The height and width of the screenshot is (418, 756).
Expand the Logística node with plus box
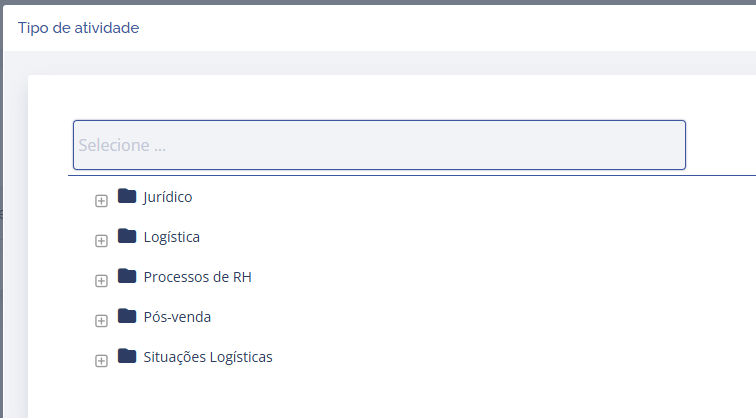tap(101, 241)
